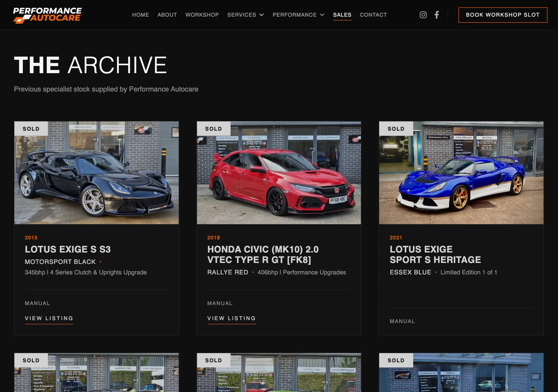558x392 pixels.
Task: Click the 'Previous specialist stock supplied' subtitle
Action: [106, 89]
